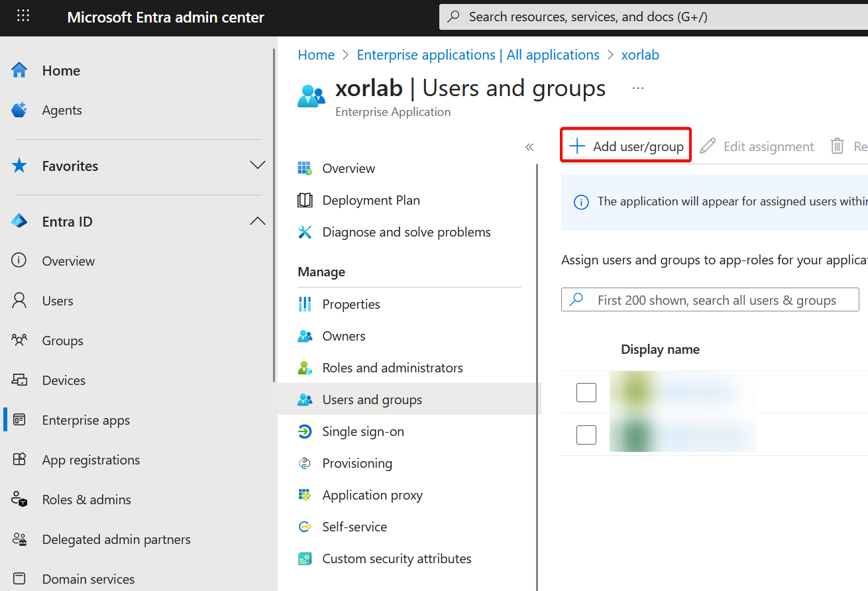Click the Delegated admin partners icon

[19, 539]
